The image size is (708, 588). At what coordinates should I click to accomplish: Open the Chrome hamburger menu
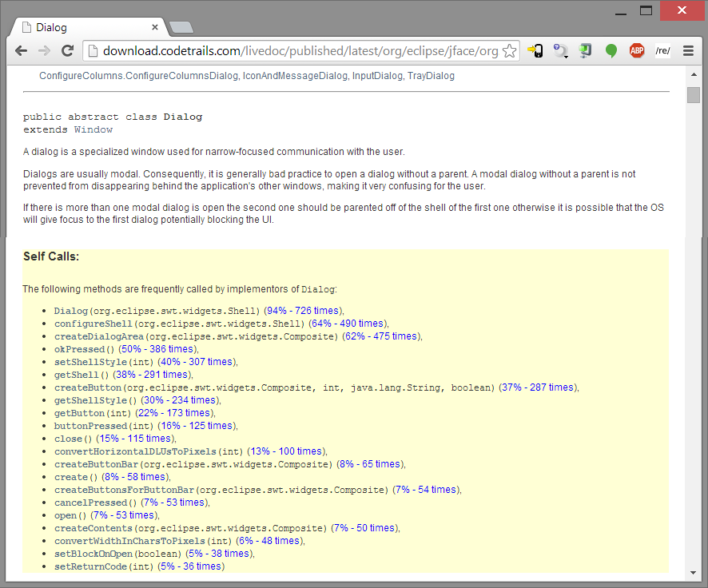[x=688, y=51]
